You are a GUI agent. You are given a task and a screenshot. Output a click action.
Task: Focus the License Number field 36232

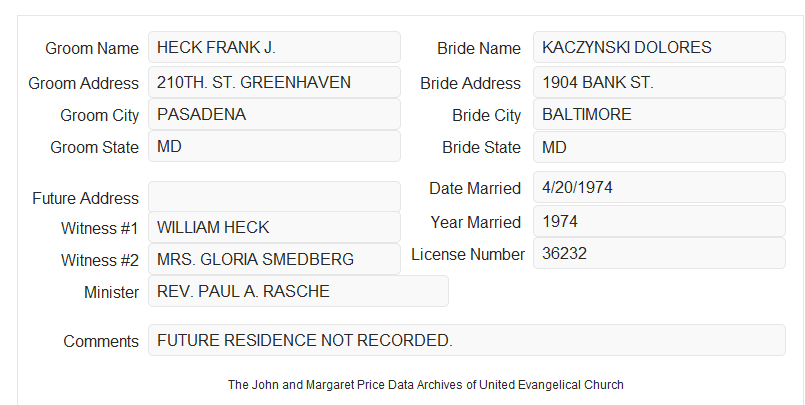[x=659, y=253]
